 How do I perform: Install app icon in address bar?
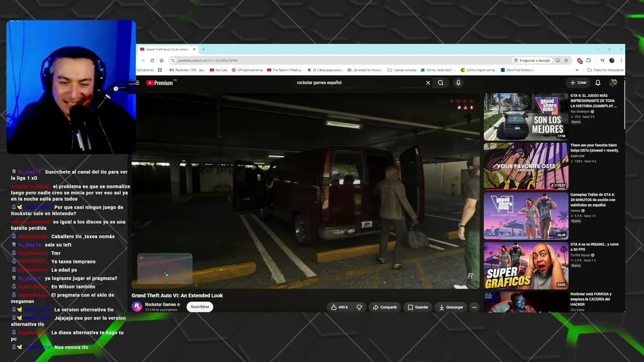click(x=557, y=60)
